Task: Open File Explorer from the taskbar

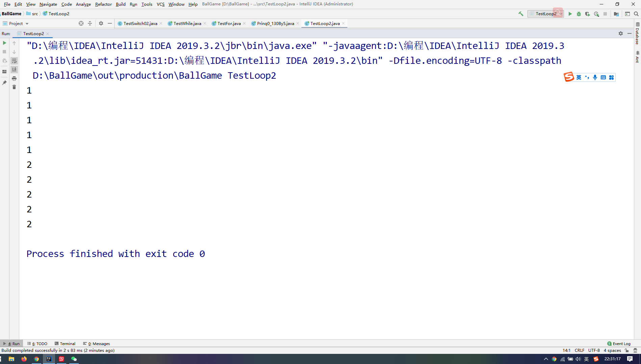Action: point(11,359)
